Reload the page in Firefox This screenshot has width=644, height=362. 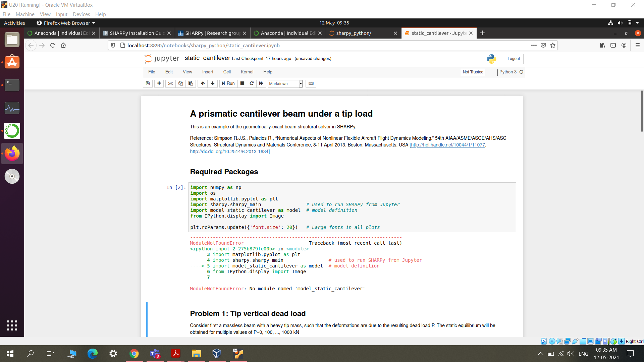(x=53, y=45)
